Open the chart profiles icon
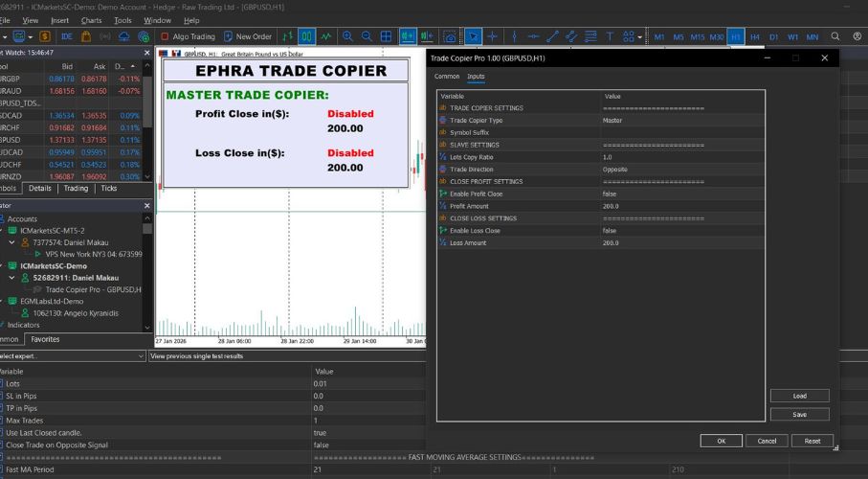 point(19,36)
